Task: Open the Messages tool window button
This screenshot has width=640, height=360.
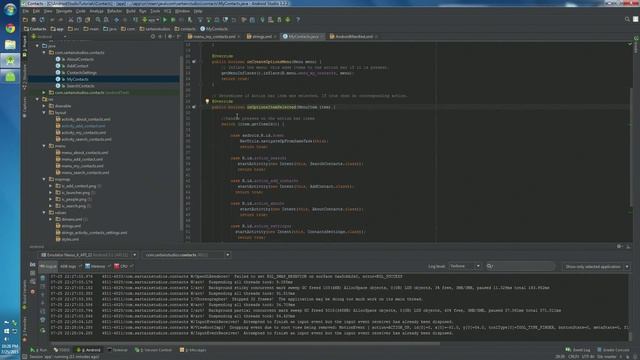Action: (193, 350)
